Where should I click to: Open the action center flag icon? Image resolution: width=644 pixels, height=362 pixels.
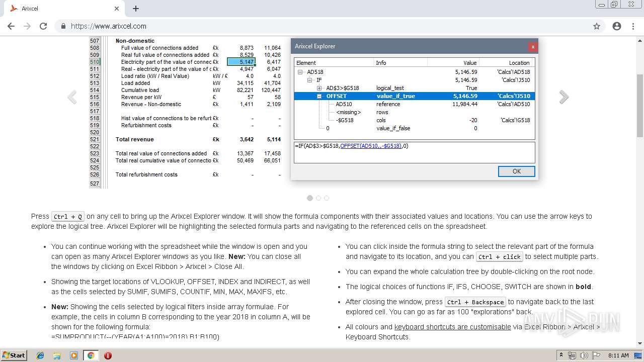point(595,355)
